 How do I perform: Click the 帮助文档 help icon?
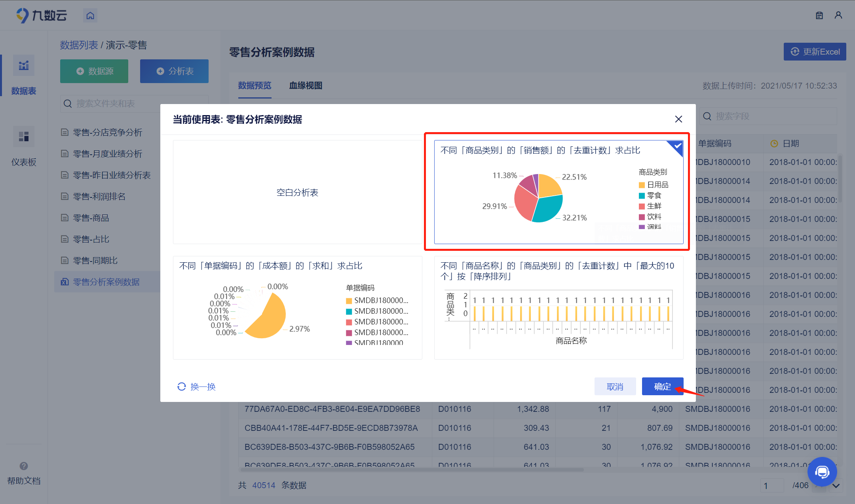(x=24, y=466)
